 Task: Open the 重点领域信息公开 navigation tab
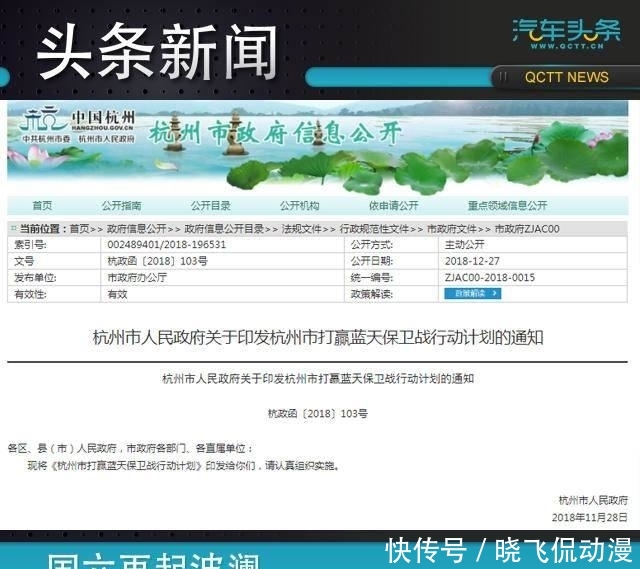coord(507,205)
